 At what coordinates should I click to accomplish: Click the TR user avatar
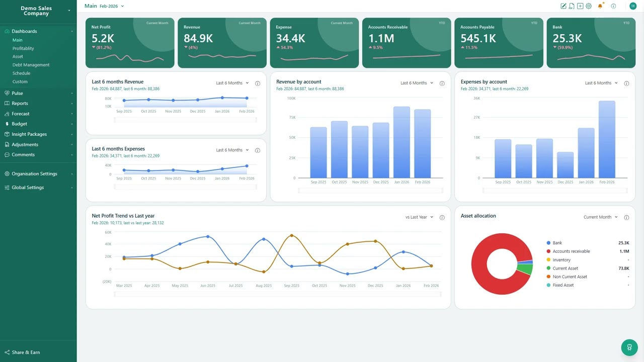coord(633,6)
